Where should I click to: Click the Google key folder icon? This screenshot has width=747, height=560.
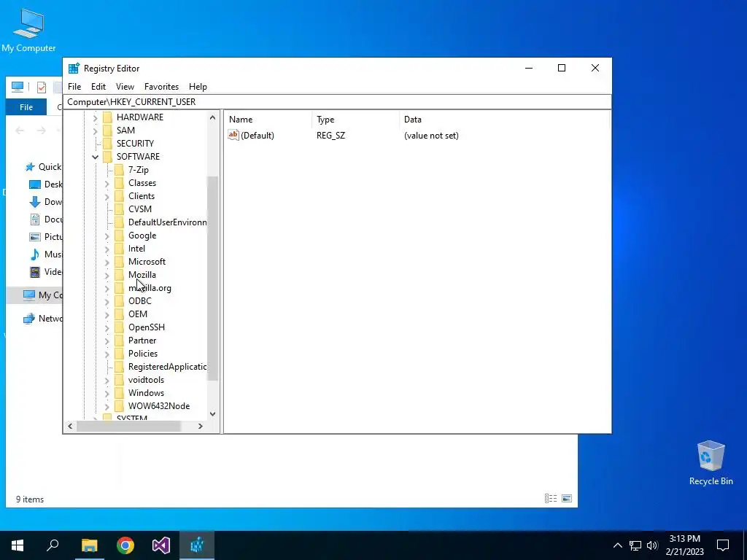[119, 236]
